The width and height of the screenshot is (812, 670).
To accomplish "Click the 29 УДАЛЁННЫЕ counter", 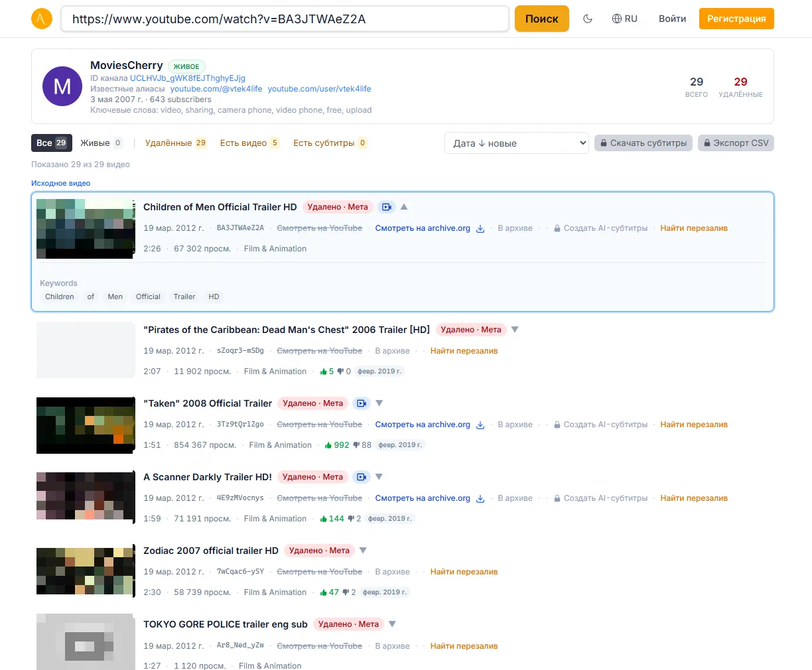I will (740, 87).
